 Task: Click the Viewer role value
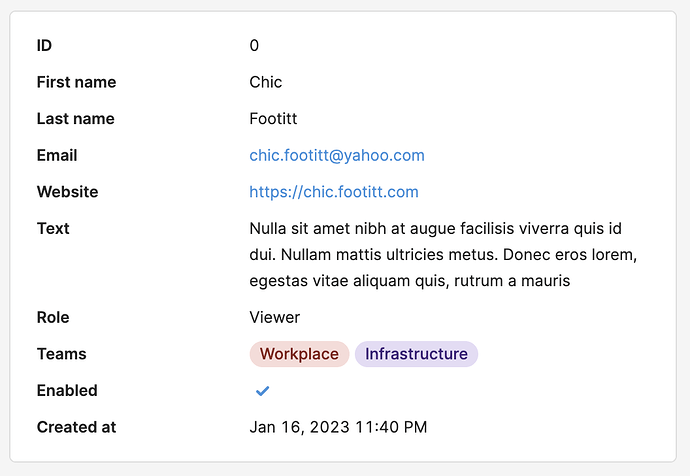(274, 317)
